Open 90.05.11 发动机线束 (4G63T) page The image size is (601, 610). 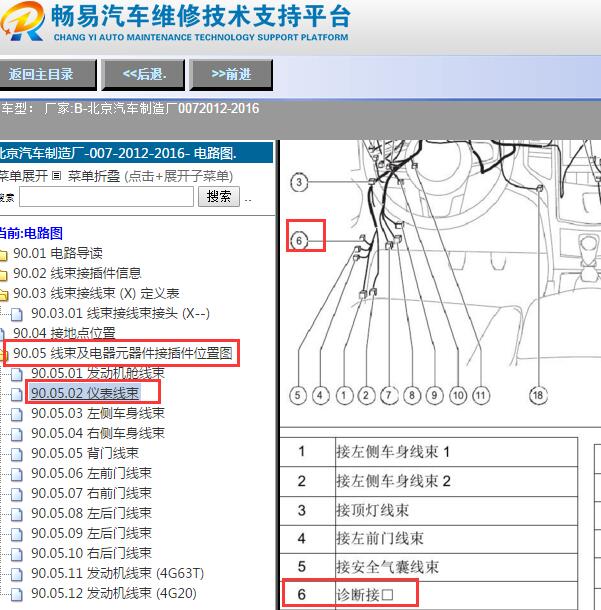tap(117, 573)
